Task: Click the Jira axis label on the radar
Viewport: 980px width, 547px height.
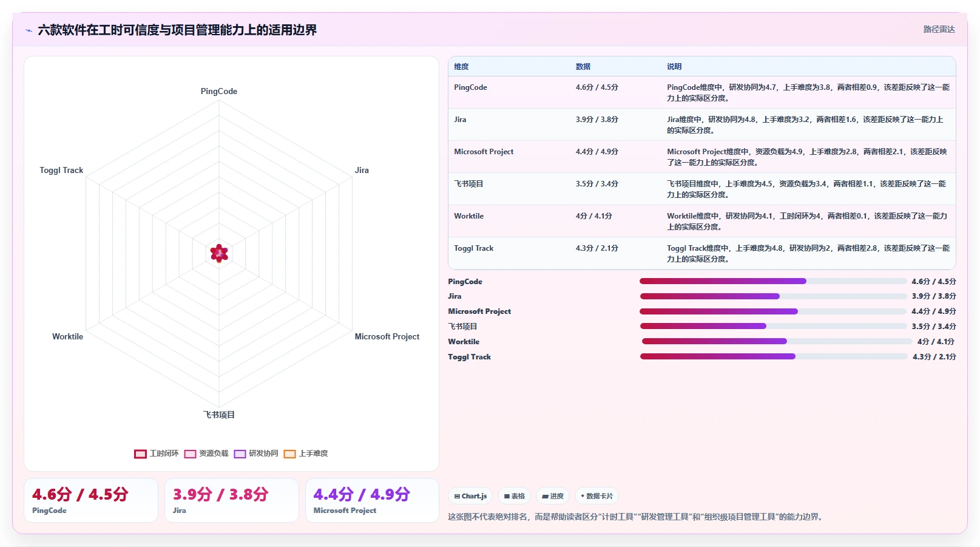Action: coord(362,170)
